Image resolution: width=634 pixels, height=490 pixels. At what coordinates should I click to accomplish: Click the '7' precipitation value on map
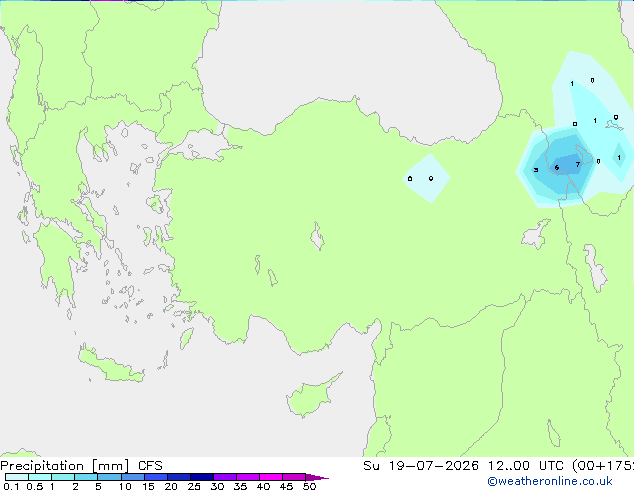point(578,165)
